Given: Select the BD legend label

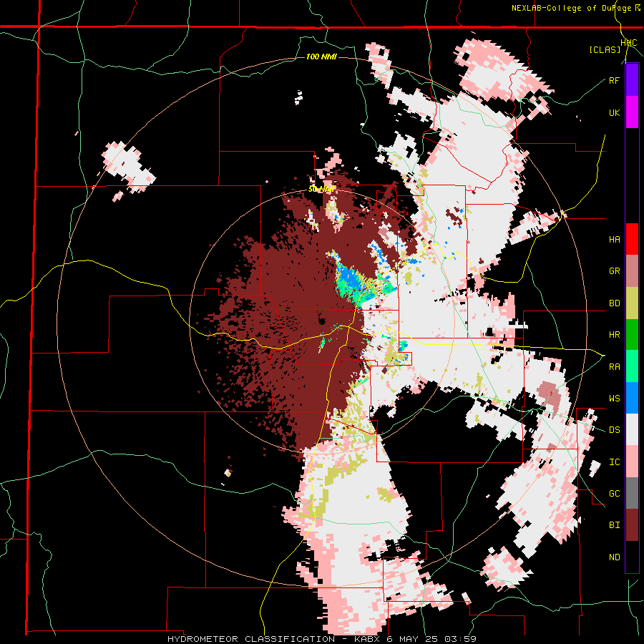Looking at the screenshot, I should click(614, 303).
